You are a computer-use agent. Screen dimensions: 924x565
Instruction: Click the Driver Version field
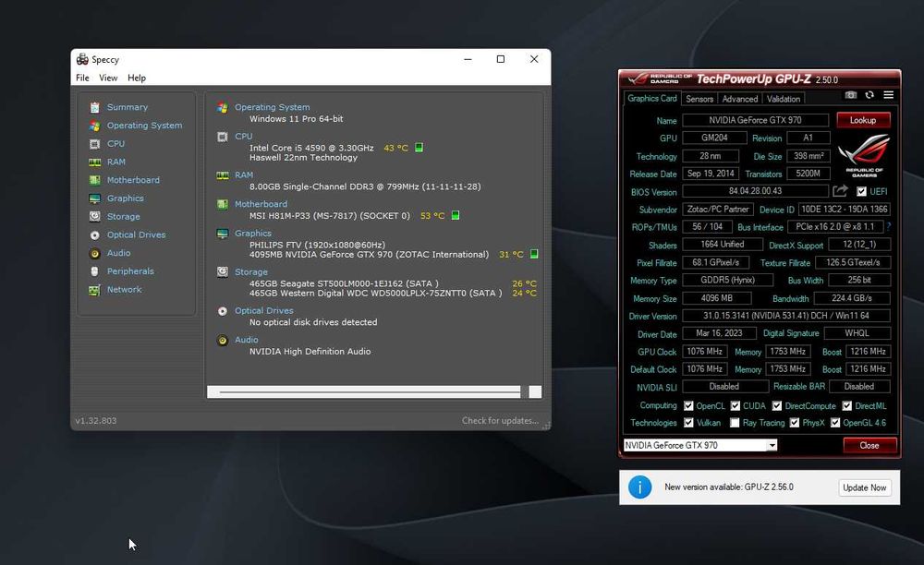click(x=786, y=316)
